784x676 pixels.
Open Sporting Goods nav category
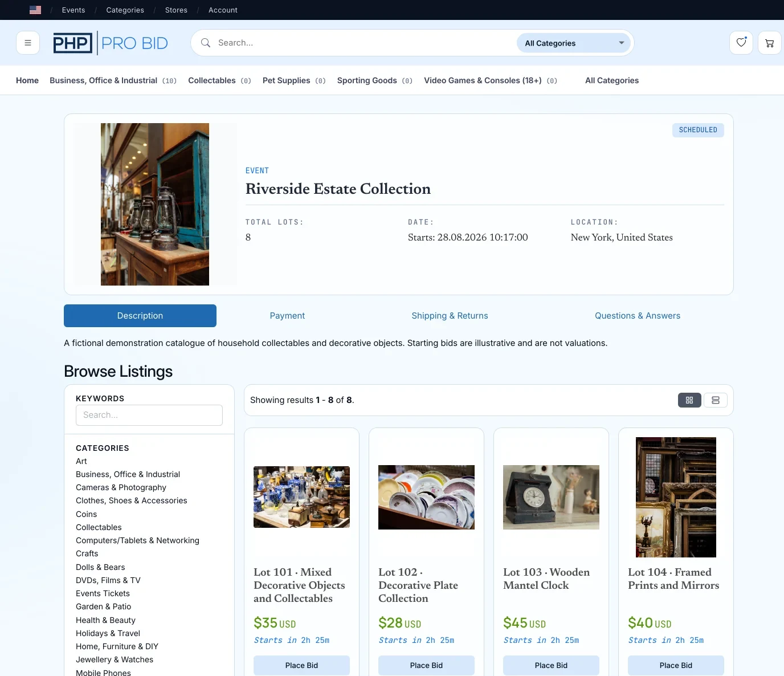click(x=374, y=80)
